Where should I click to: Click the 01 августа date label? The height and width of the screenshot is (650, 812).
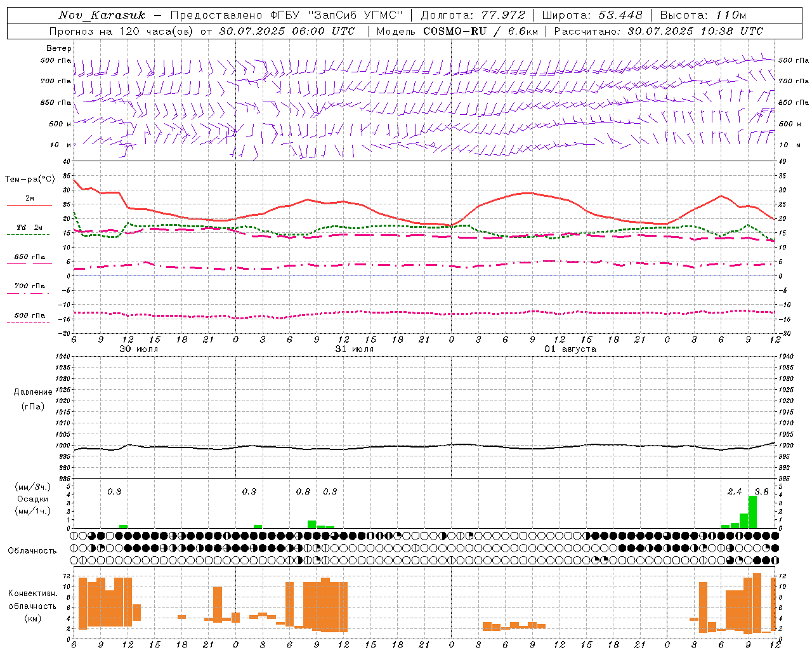point(570,349)
